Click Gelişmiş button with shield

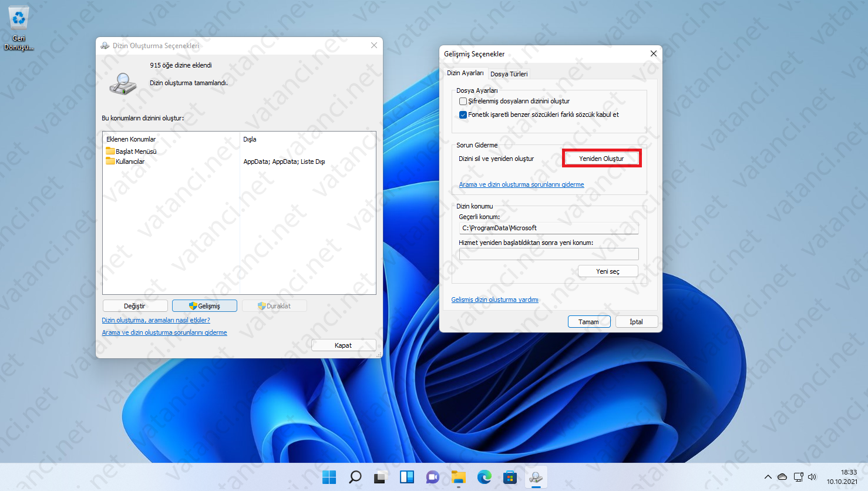pyautogui.click(x=204, y=306)
